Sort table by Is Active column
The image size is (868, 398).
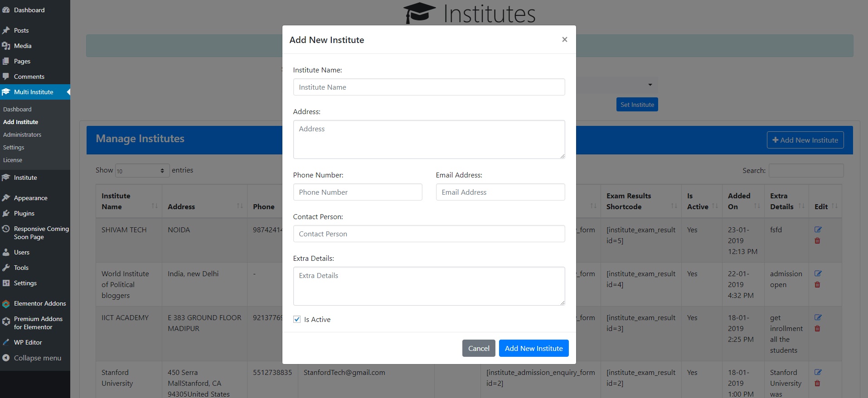(x=702, y=201)
